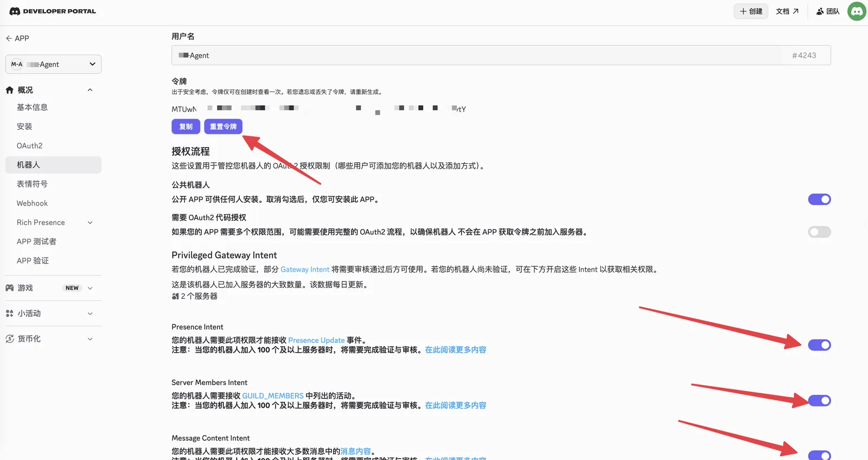Collapse the 概况 section chevron

90,90
